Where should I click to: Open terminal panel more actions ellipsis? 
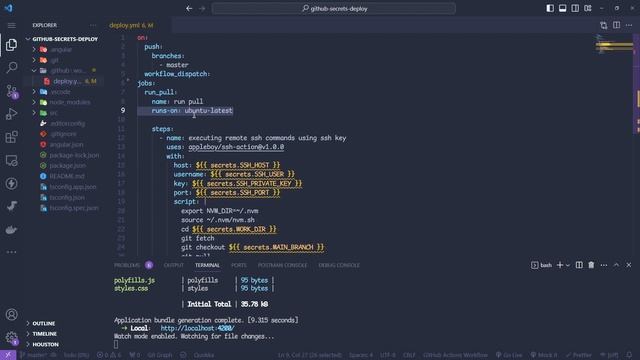click(604, 265)
